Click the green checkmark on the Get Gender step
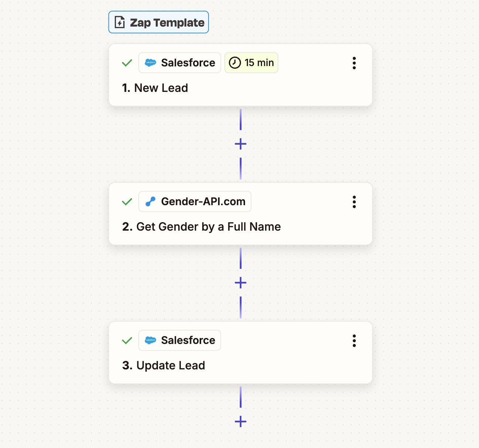This screenshot has height=448, width=479. (x=127, y=201)
